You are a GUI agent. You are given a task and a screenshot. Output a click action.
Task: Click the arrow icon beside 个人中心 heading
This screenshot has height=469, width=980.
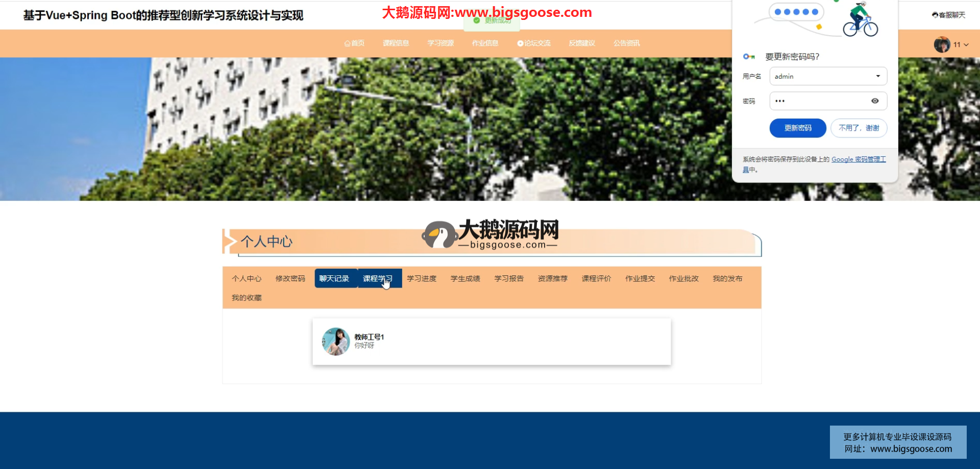[230, 241]
